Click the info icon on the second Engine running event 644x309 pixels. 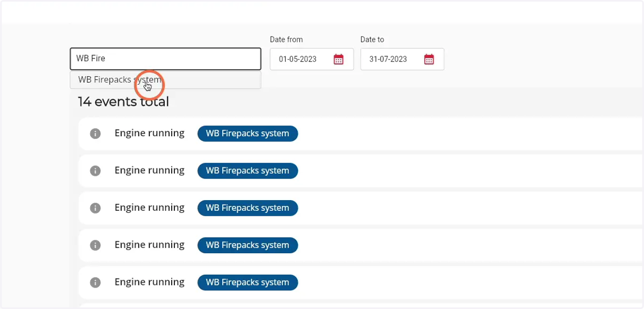pyautogui.click(x=96, y=171)
